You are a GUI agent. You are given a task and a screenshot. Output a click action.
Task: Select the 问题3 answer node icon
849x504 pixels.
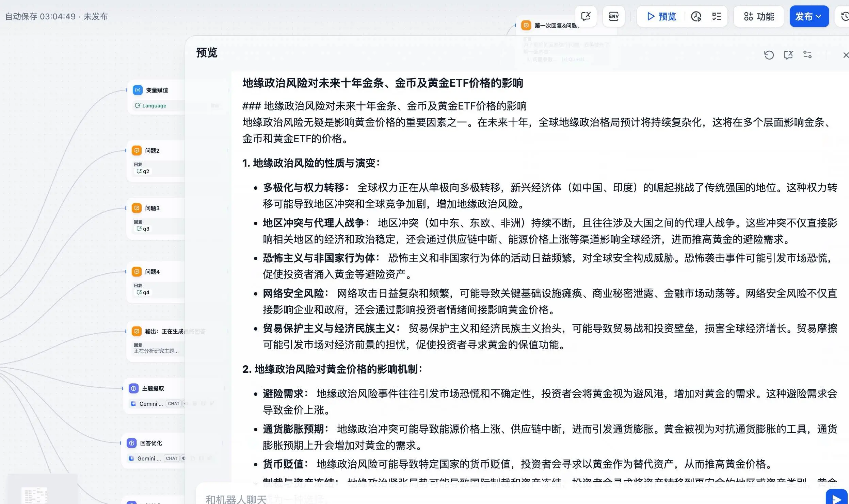(137, 208)
